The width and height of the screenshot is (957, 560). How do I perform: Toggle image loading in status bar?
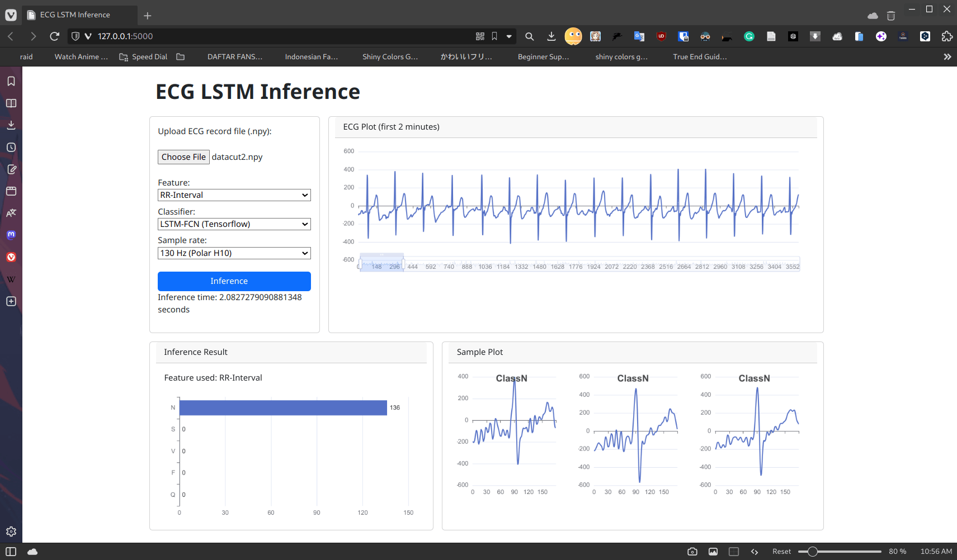(x=713, y=552)
